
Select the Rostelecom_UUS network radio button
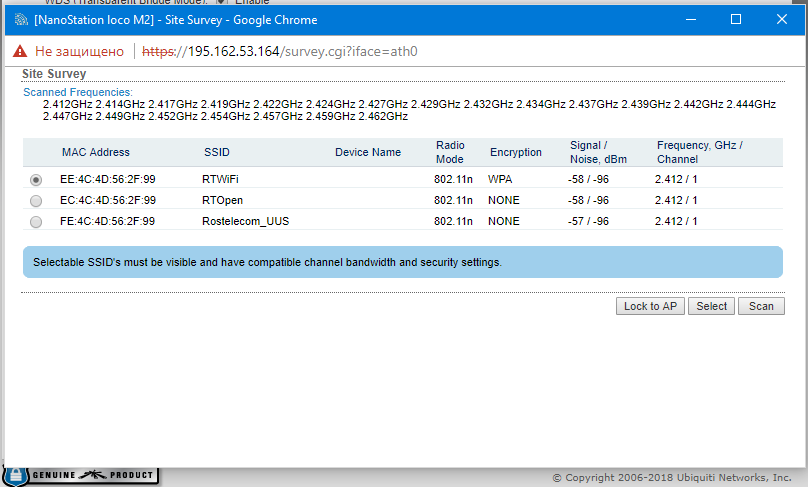tap(36, 222)
